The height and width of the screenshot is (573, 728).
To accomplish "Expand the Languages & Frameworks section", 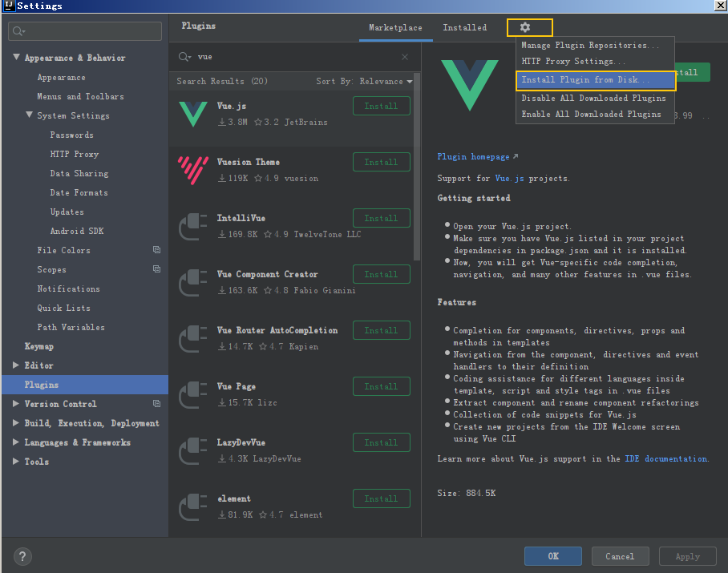I will 16,442.
